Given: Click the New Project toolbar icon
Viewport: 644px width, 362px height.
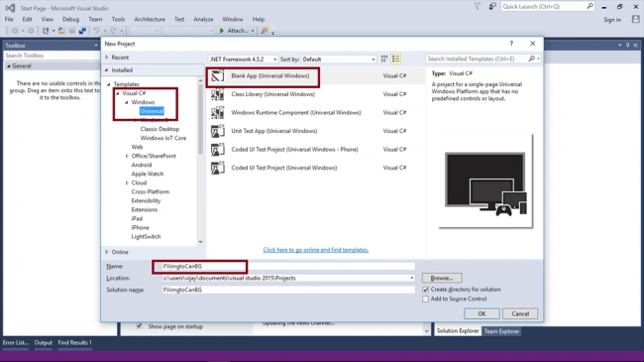Looking at the screenshot, I should [x=46, y=31].
